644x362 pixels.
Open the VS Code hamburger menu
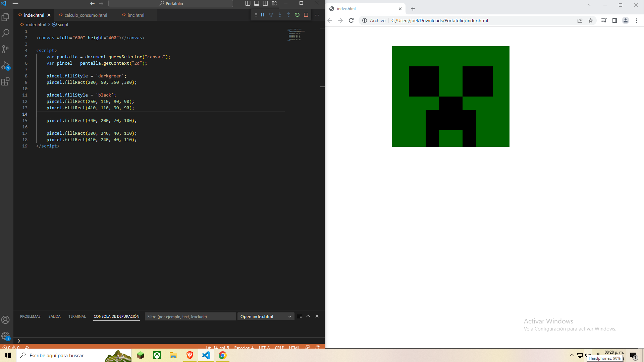(x=15, y=4)
